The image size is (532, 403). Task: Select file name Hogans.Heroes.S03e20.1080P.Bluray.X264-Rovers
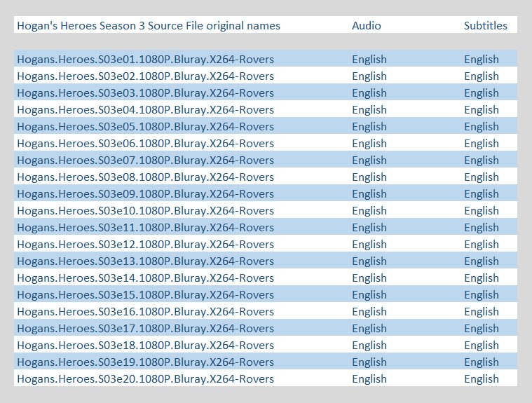coord(146,379)
